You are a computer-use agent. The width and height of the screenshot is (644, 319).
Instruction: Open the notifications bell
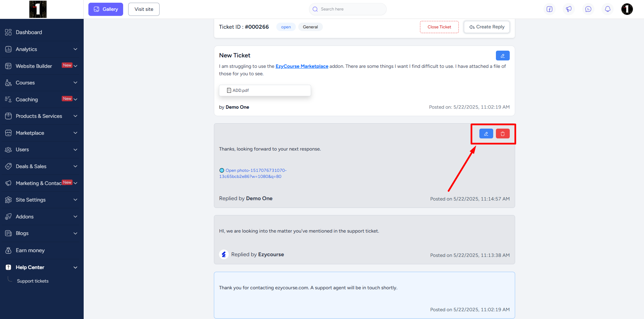coord(608,9)
